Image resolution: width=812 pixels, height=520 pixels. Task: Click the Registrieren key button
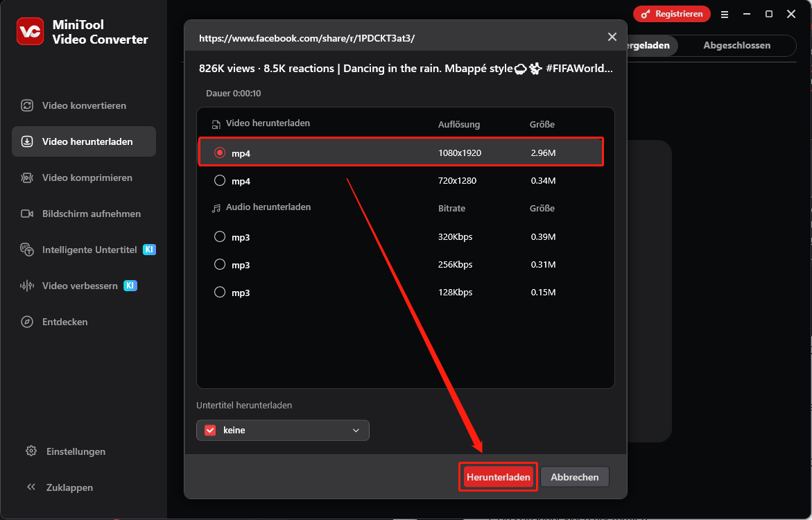click(x=672, y=14)
